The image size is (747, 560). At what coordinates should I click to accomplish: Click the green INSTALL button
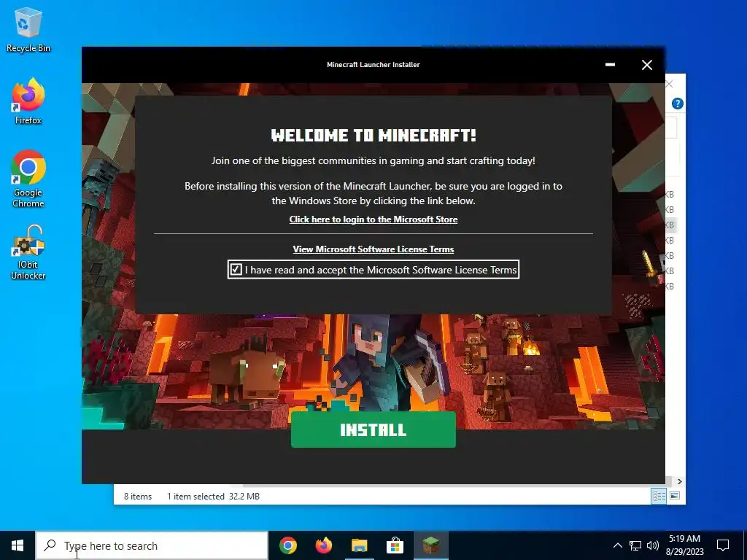point(373,429)
